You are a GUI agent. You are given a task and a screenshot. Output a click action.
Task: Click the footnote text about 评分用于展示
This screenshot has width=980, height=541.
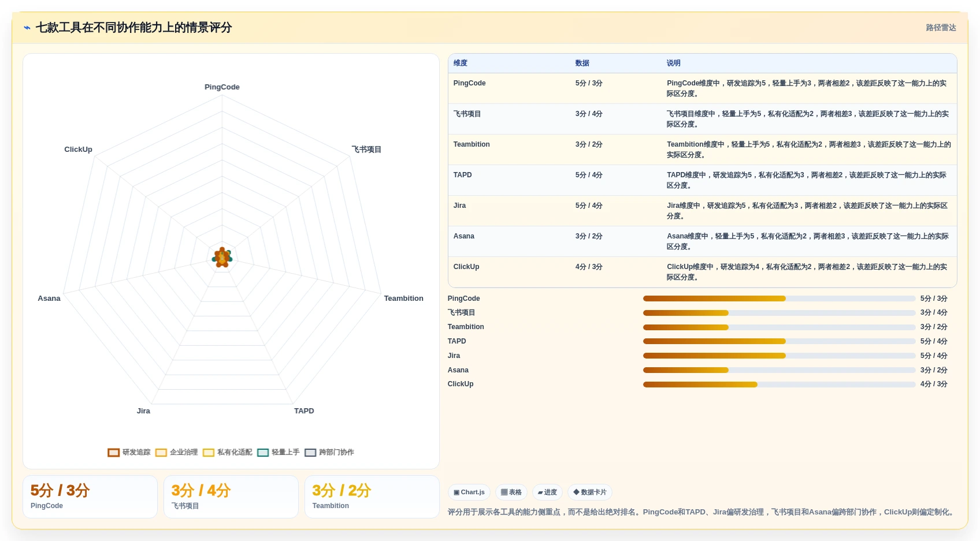click(702, 512)
